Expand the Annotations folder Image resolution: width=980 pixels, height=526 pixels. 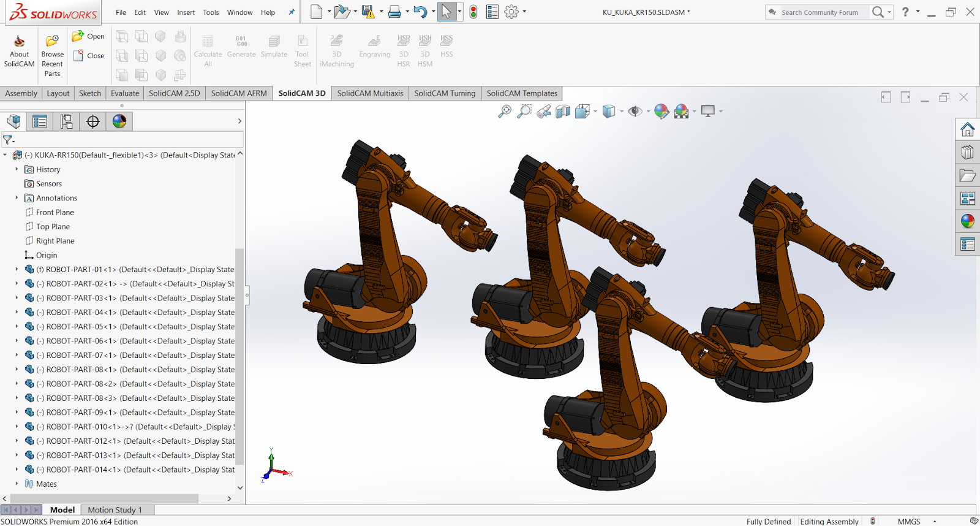pos(17,198)
